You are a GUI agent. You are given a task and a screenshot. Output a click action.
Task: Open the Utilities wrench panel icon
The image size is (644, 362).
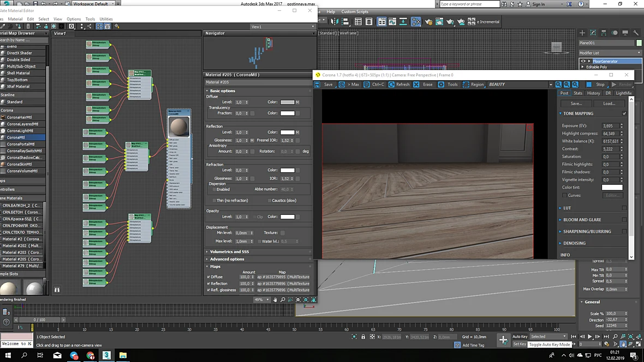636,33
